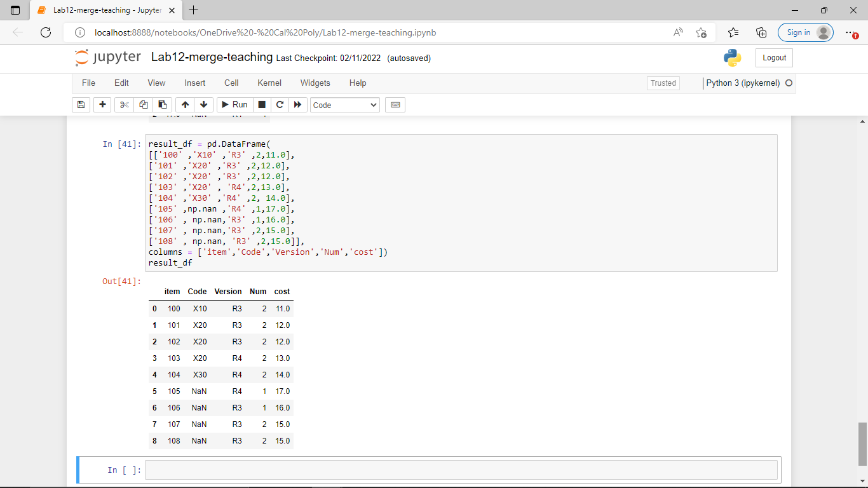Open the File menu
The height and width of the screenshot is (488, 868).
click(88, 83)
